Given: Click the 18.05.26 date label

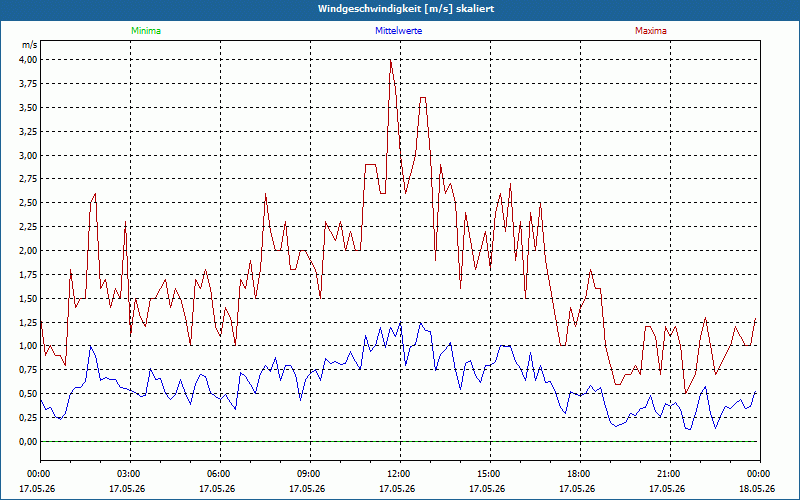Looking at the screenshot, I should (757, 489).
